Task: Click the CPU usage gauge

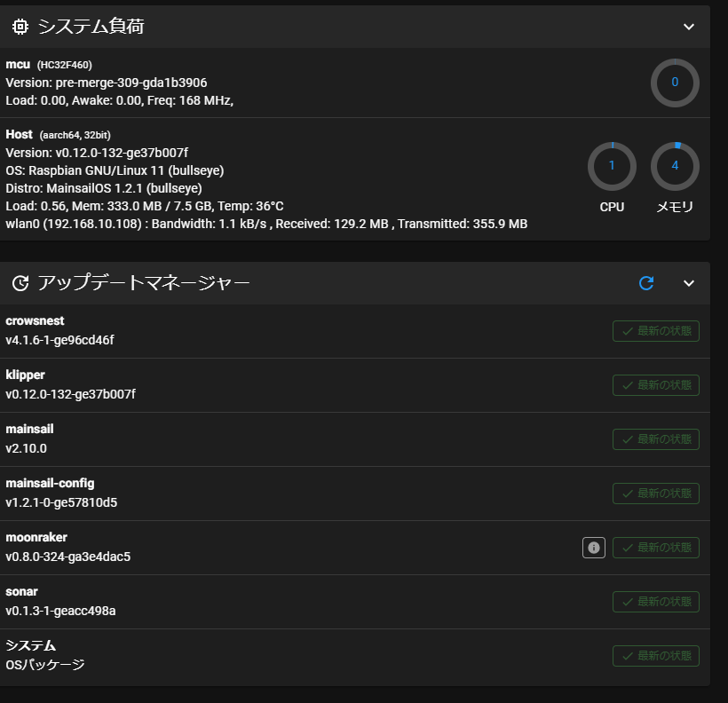Action: (x=612, y=166)
